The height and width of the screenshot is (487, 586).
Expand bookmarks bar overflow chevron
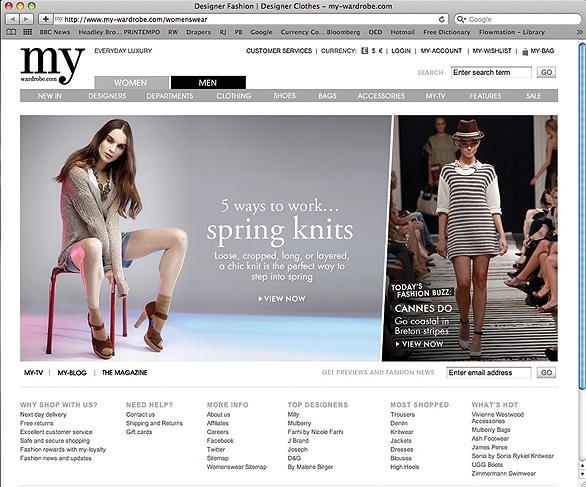tap(579, 32)
